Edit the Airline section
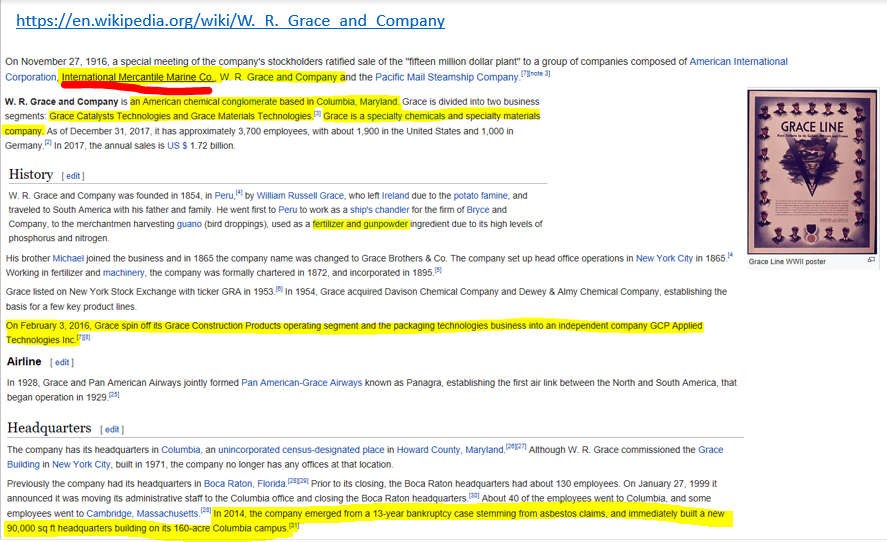887x542 pixels. [x=62, y=363]
